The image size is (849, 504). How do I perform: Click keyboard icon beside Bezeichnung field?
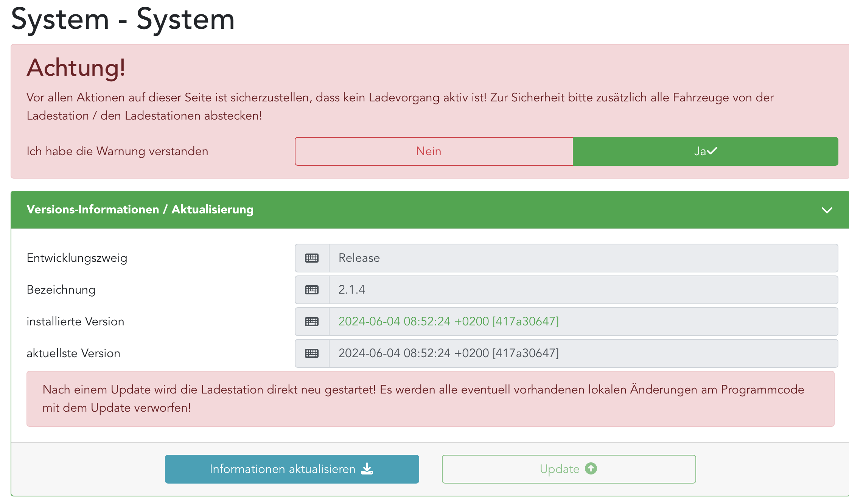tap(312, 290)
